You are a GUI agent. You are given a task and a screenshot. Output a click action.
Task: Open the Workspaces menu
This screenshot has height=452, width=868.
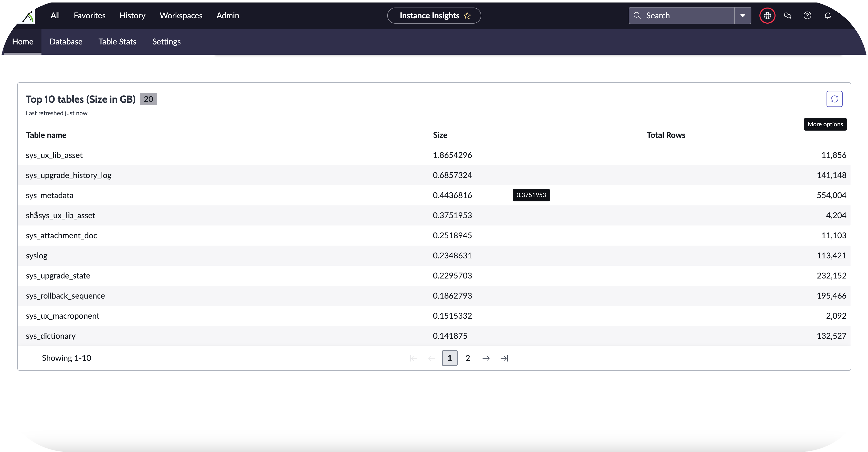[181, 16]
